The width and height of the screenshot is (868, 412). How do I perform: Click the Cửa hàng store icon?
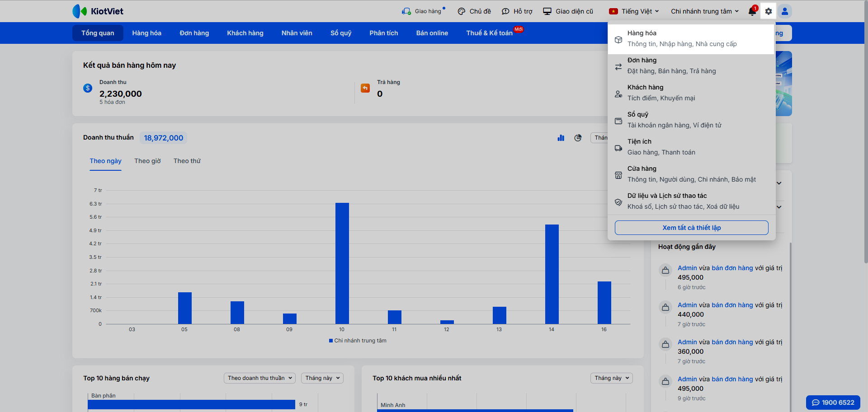[x=618, y=175]
